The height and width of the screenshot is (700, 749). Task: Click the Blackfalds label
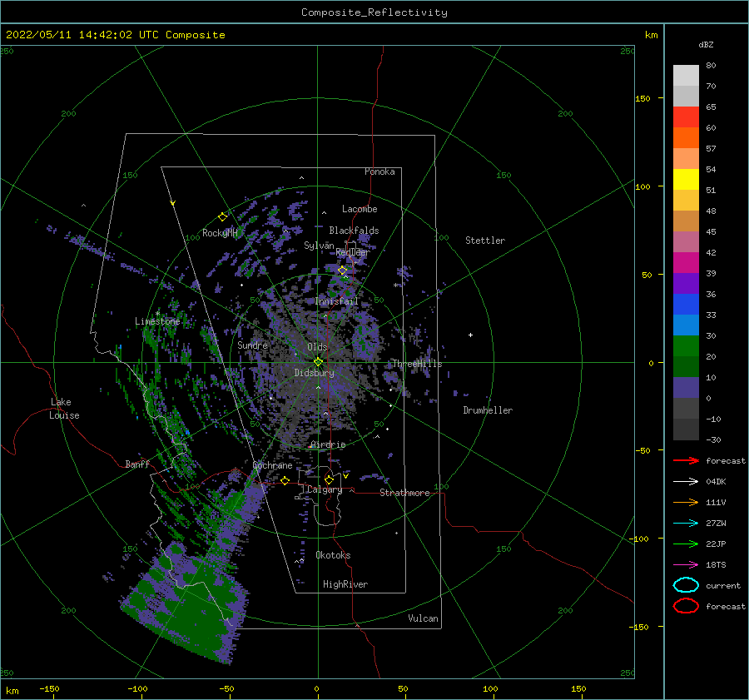coord(354,231)
